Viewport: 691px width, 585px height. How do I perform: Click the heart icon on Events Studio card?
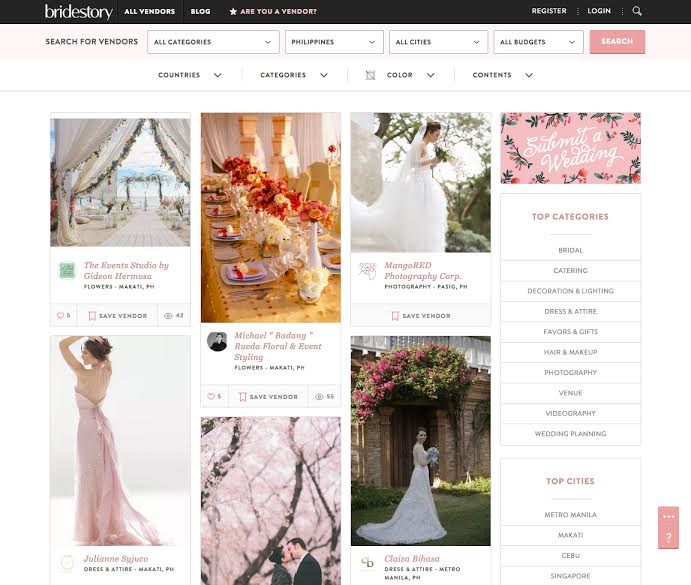click(x=60, y=315)
